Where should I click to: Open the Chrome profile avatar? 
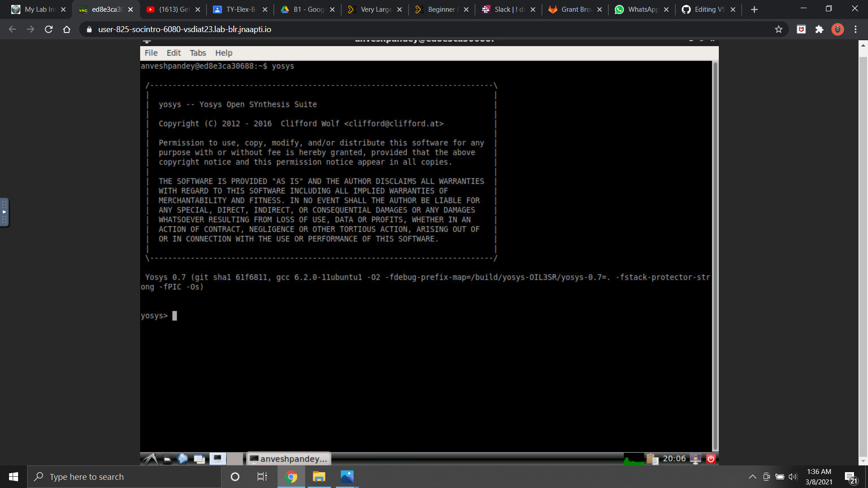(x=838, y=29)
